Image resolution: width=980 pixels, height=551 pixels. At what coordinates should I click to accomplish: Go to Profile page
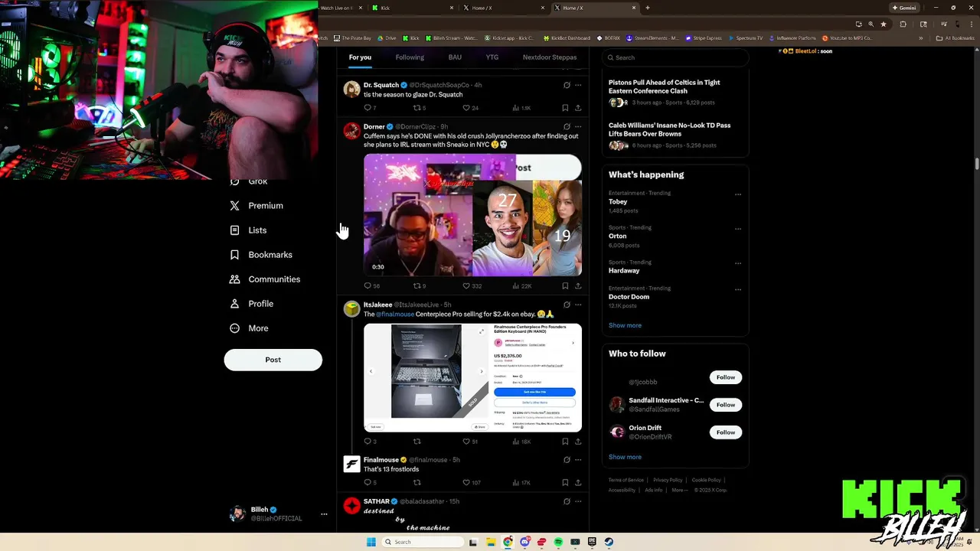pyautogui.click(x=251, y=304)
